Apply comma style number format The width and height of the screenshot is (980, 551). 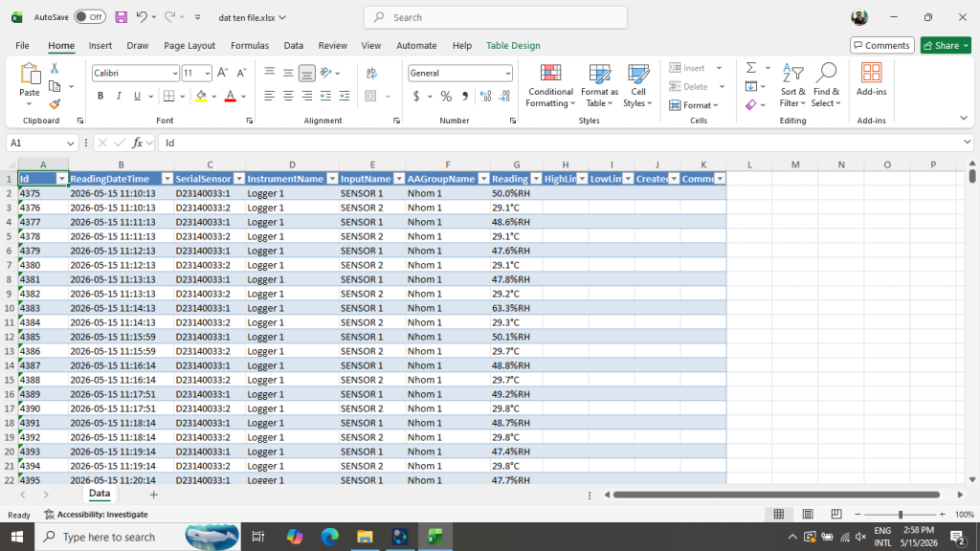click(464, 97)
